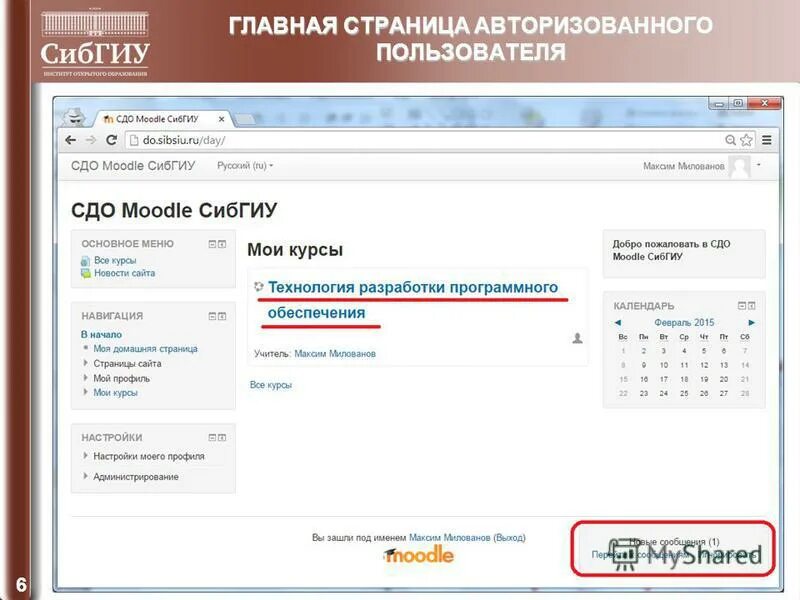Expand the Администрирование section
This screenshot has height=600, width=800.
(x=85, y=477)
